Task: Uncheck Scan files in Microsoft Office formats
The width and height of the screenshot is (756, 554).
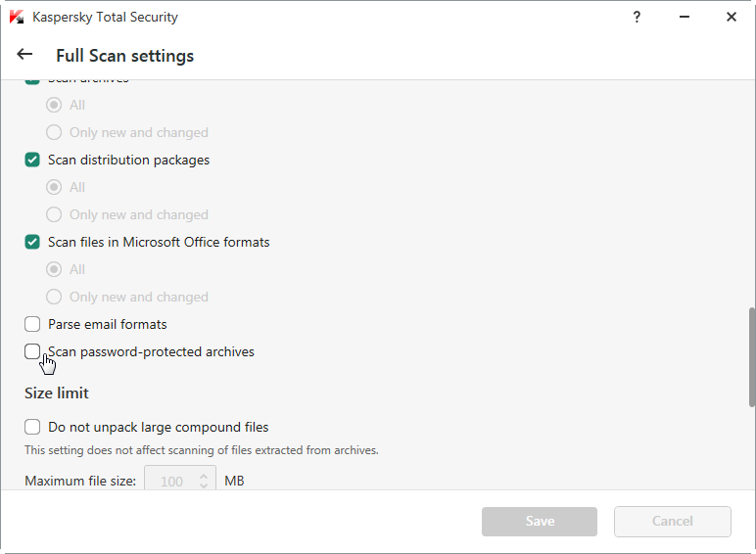Action: click(32, 242)
